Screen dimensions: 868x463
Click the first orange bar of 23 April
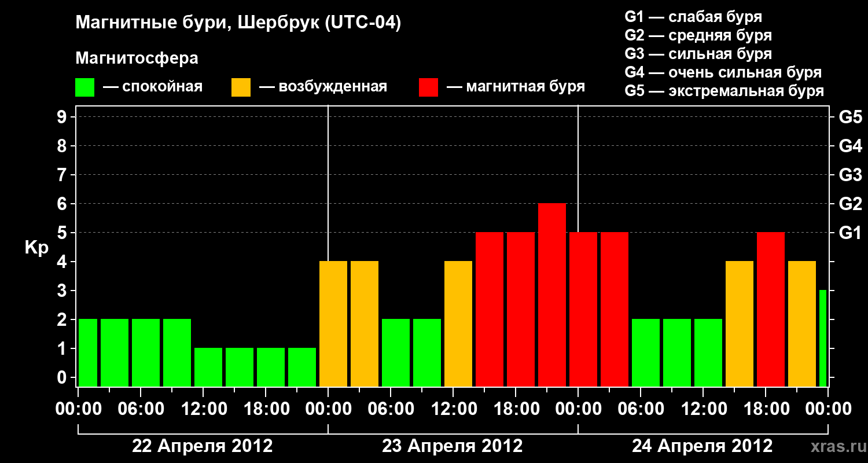[x=333, y=324]
